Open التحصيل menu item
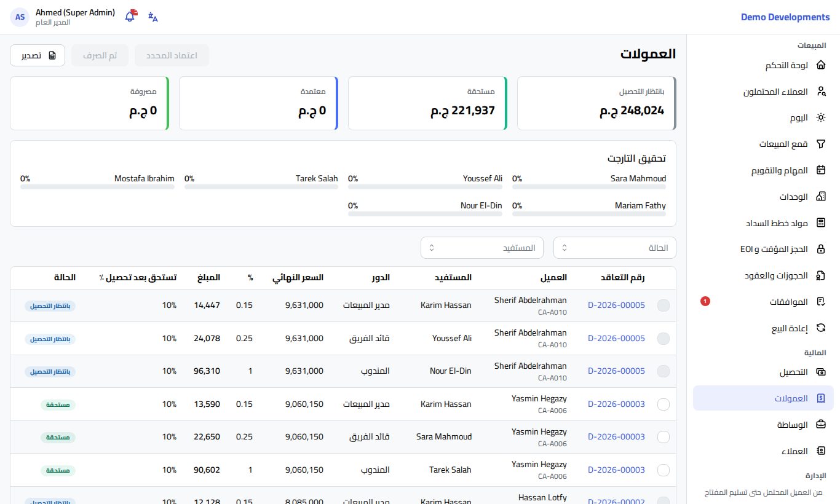The image size is (840, 504). (763, 372)
